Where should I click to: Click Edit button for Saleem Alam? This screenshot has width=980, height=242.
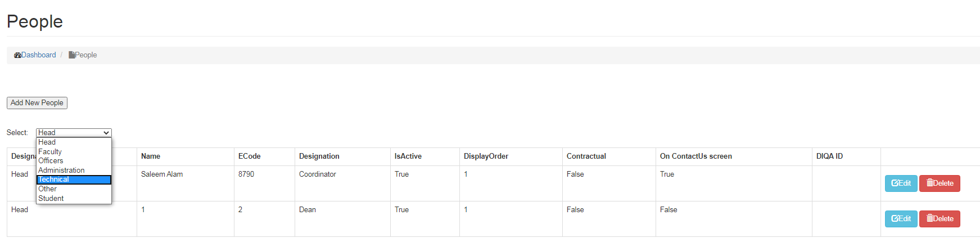901,183
